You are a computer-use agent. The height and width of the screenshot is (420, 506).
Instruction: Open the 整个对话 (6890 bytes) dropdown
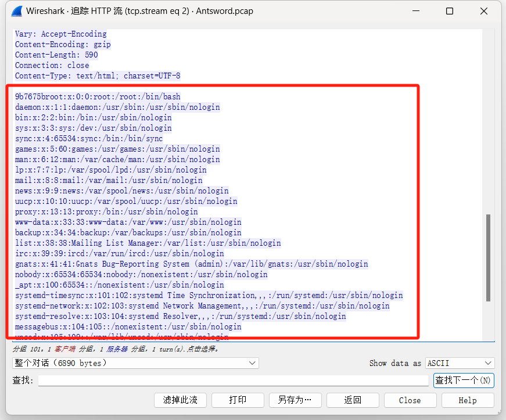point(135,363)
